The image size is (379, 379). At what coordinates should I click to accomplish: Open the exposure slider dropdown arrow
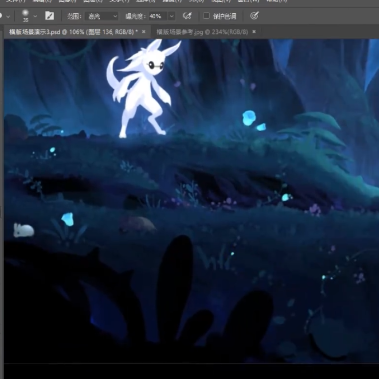pyautogui.click(x=171, y=16)
